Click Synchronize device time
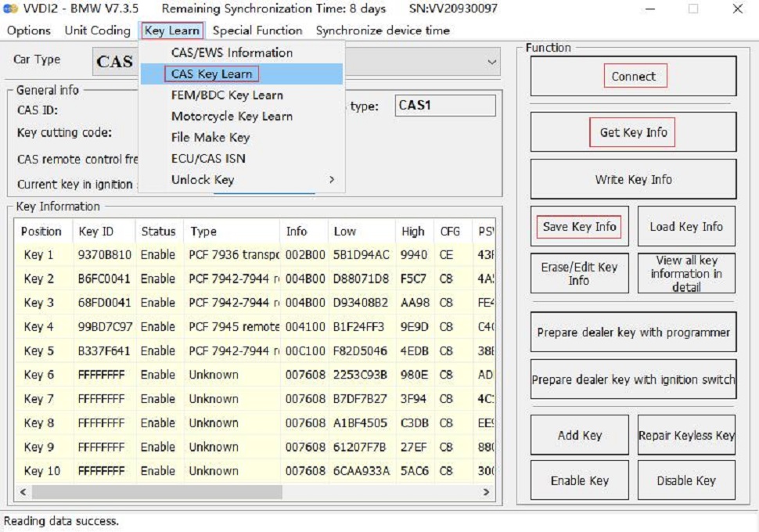This screenshot has height=532, width=759. [382, 31]
